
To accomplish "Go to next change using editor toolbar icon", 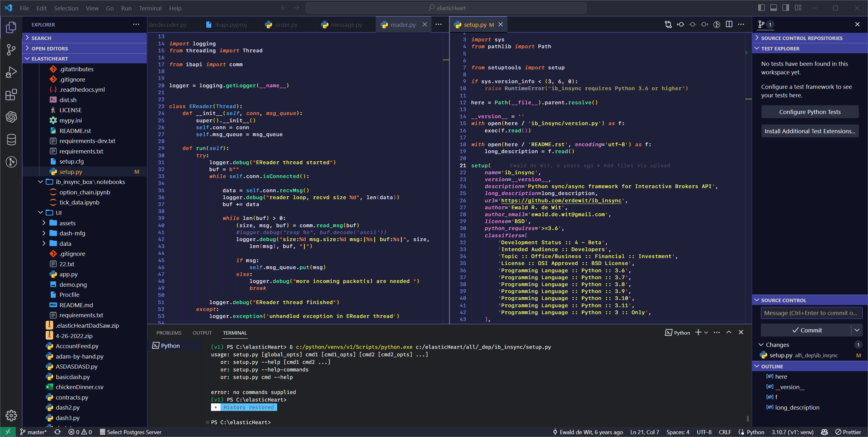I will point(705,24).
